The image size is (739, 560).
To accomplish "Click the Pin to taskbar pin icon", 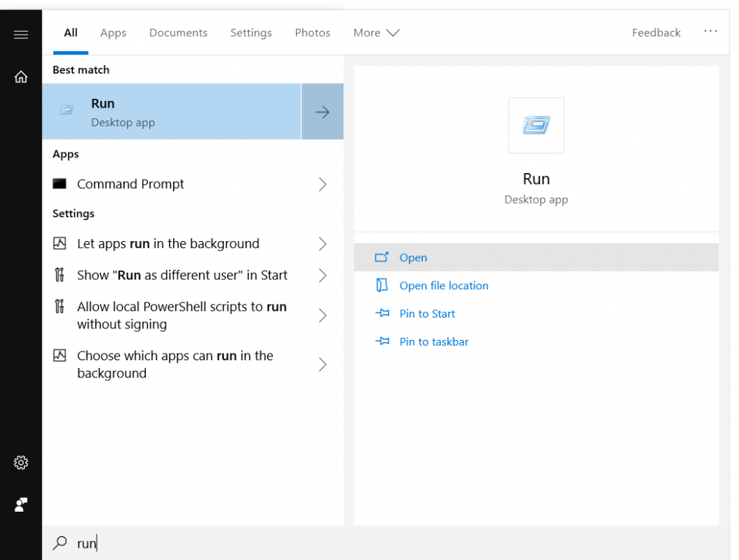I will click(x=382, y=341).
